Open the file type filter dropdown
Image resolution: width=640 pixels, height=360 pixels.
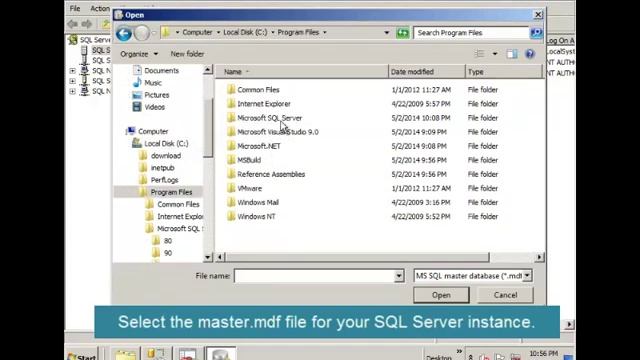click(527, 276)
